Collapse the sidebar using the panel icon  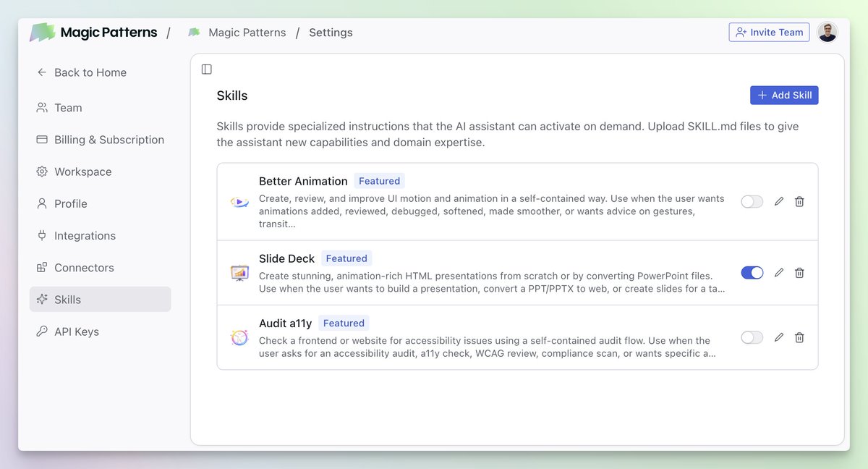pyautogui.click(x=206, y=69)
